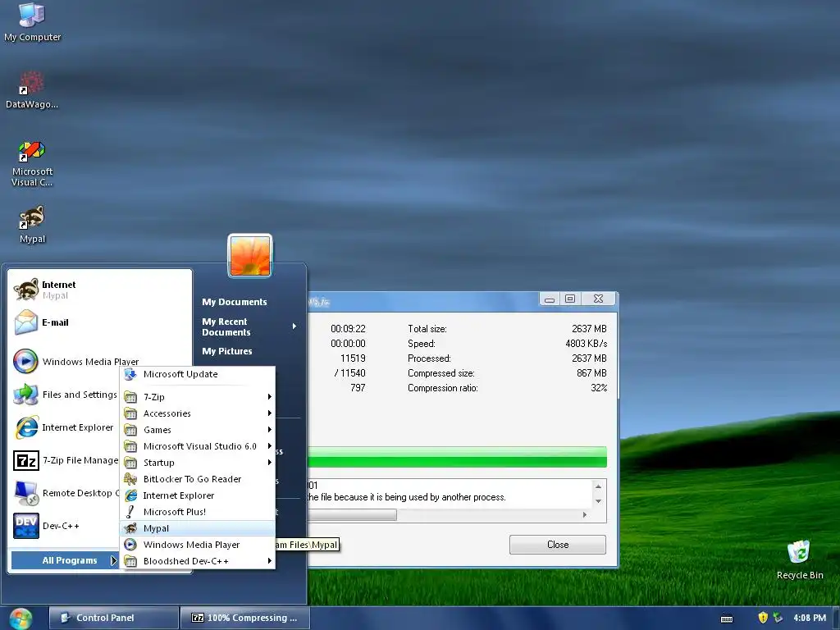Click the Total size value 2637 MB

(x=589, y=328)
